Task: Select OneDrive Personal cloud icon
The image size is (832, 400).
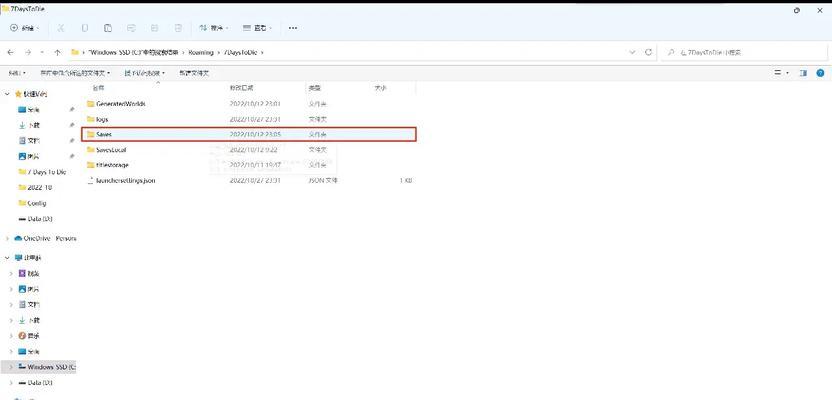Action: (x=18, y=238)
